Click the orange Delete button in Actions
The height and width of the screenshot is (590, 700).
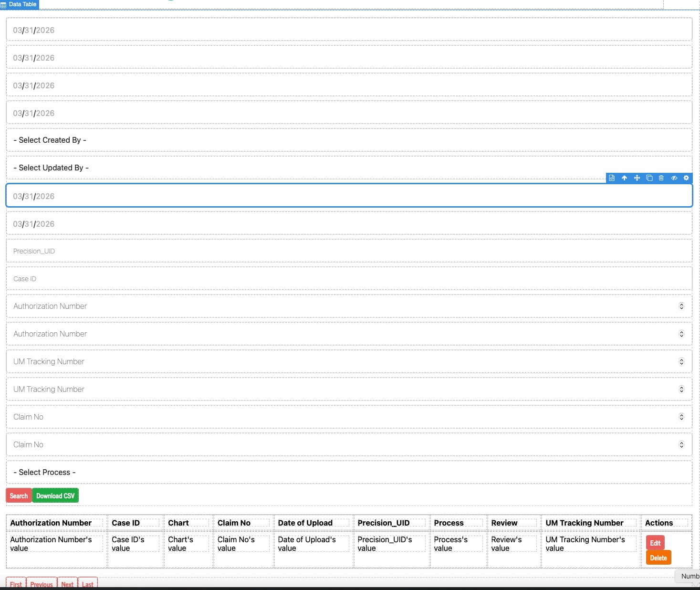(658, 558)
